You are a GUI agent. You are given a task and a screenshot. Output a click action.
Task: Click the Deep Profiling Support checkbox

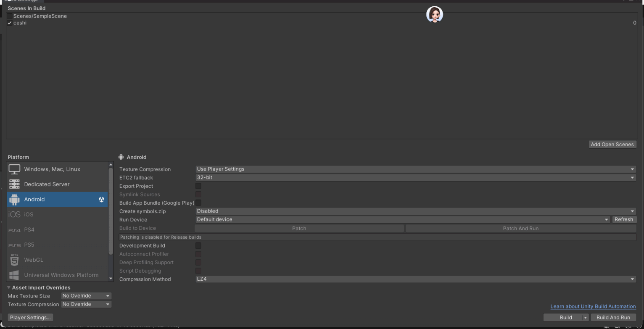click(x=198, y=263)
